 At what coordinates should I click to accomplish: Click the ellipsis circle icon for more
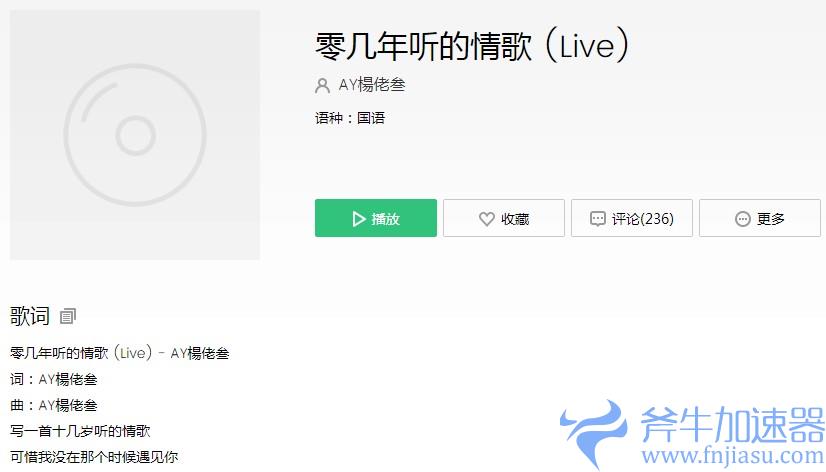[743, 219]
